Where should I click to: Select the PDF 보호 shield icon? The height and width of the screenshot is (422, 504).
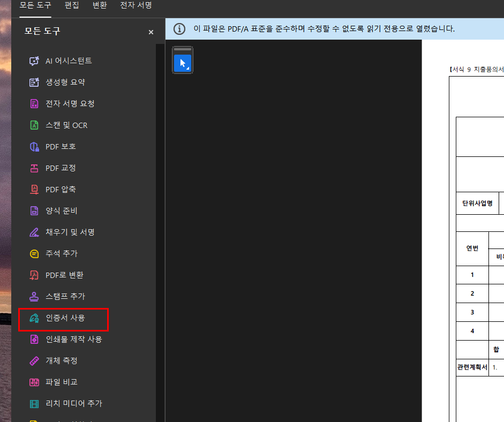coord(34,147)
